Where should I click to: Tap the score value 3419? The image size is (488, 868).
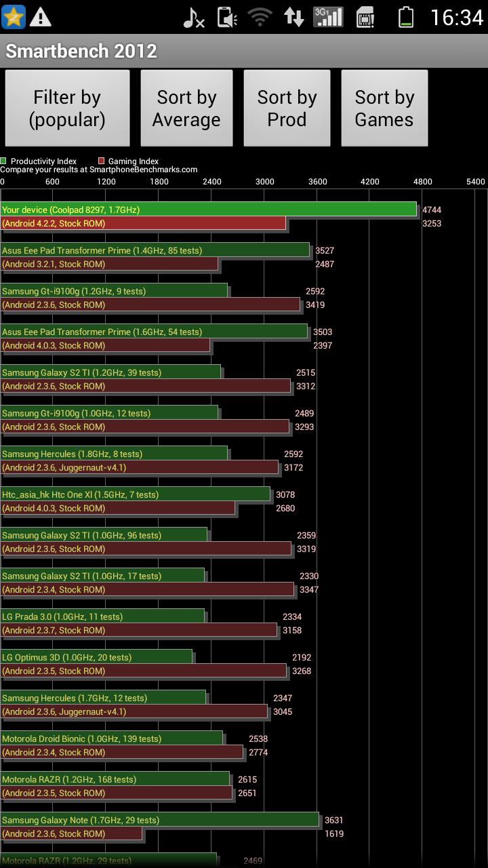(315, 305)
